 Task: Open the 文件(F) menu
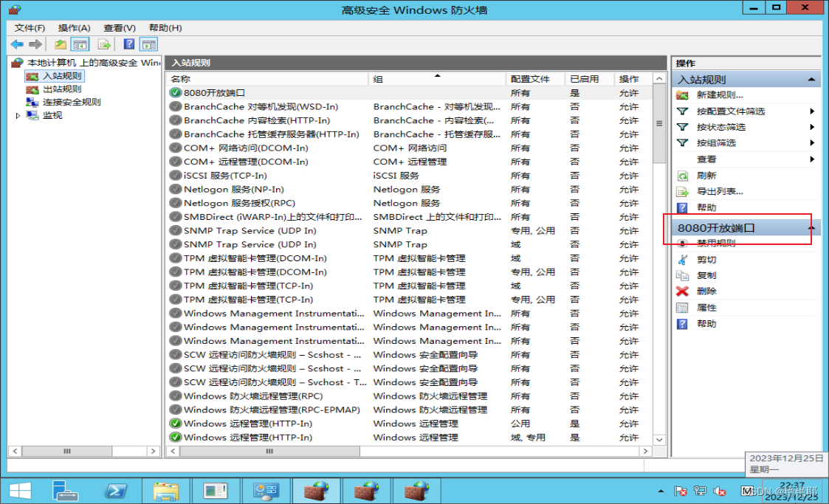[30, 27]
